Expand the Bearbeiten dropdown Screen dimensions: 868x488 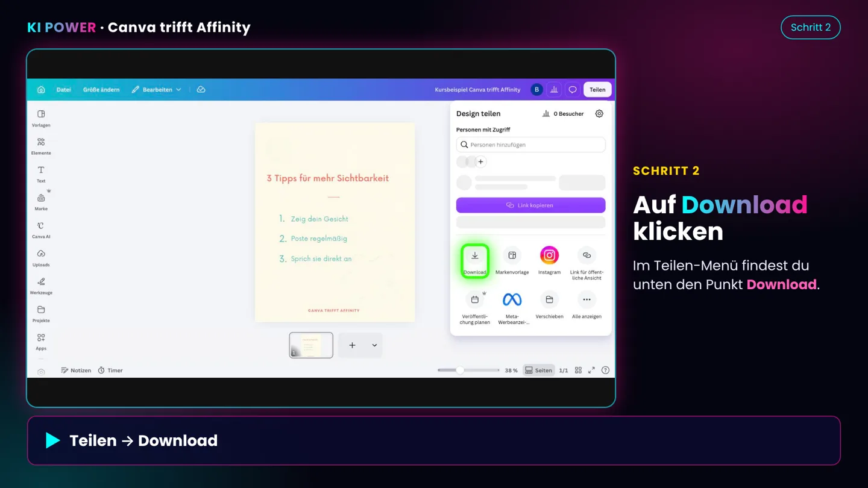coord(157,90)
